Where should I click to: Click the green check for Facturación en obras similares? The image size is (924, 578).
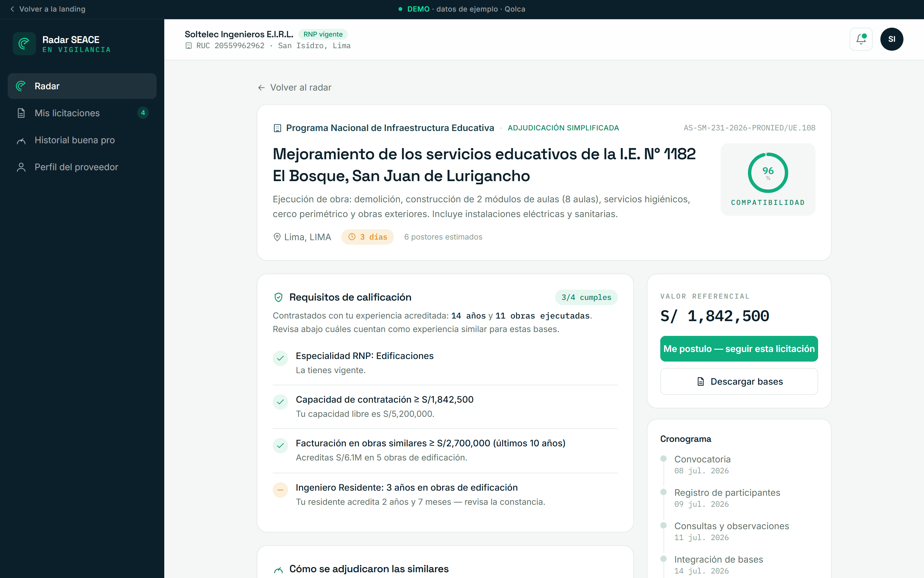[x=280, y=445]
